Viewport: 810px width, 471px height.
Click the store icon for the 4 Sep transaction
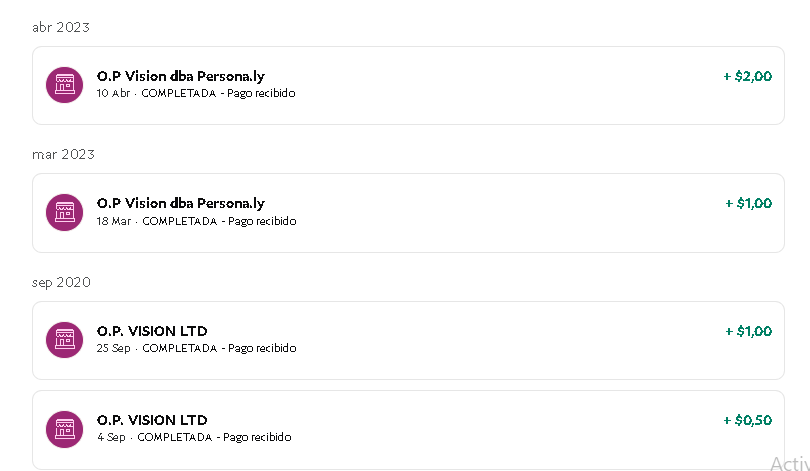pyautogui.click(x=65, y=429)
